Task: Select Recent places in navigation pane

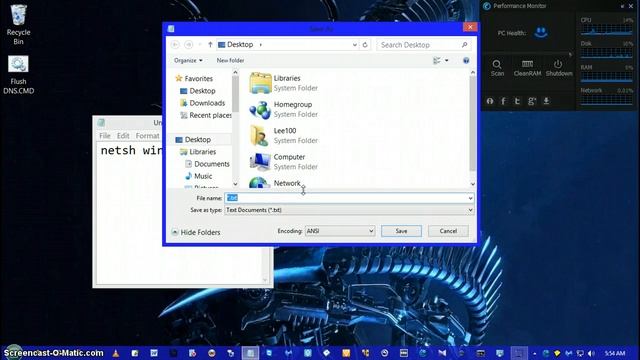Action: pyautogui.click(x=206, y=115)
